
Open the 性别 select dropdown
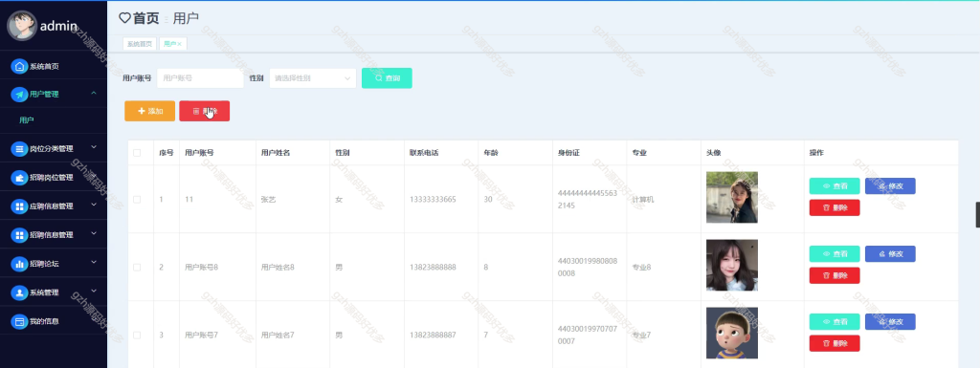tap(313, 78)
